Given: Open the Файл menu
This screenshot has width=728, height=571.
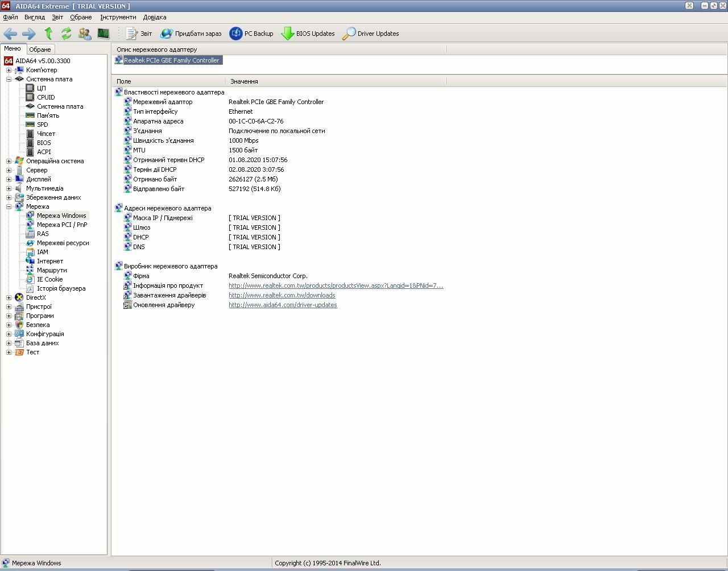Looking at the screenshot, I should (x=10, y=17).
